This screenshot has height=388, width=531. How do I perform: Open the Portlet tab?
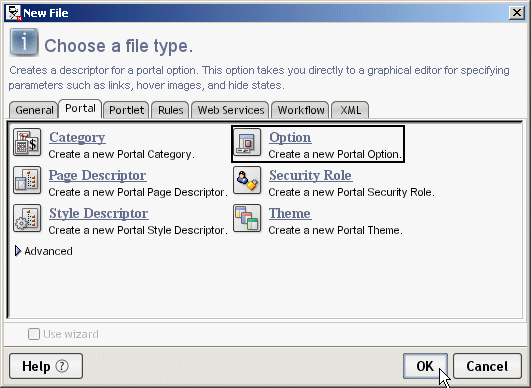coord(126,110)
